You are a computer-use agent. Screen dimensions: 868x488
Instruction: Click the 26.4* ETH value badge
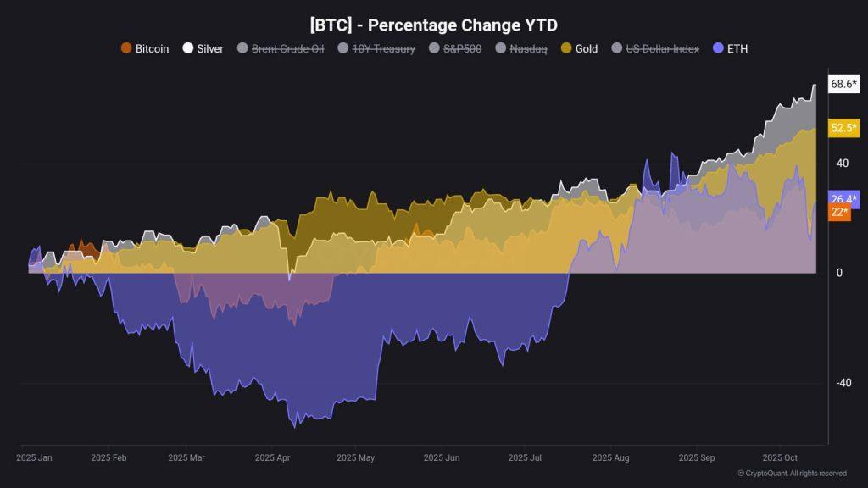[x=844, y=199]
